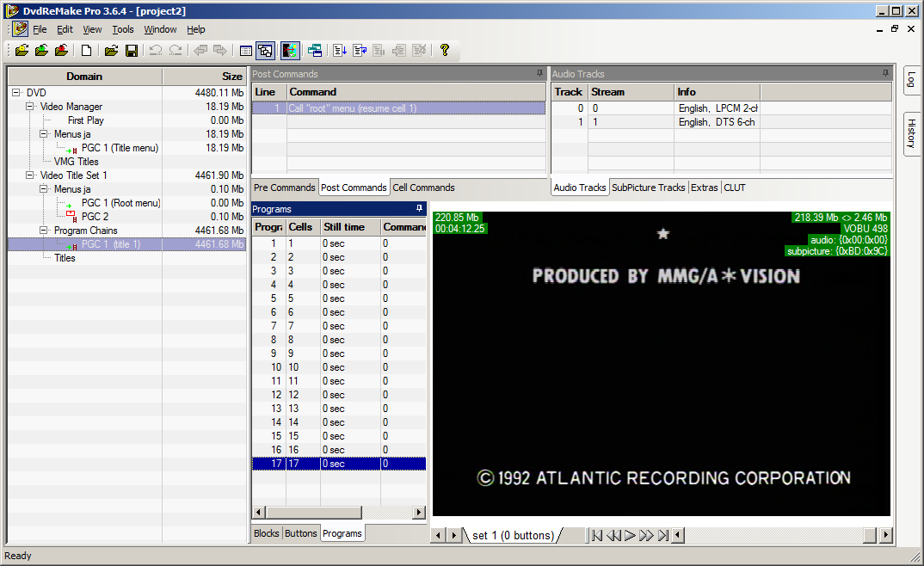Select the 'set 1 (0 buttons)' tab

(514, 535)
